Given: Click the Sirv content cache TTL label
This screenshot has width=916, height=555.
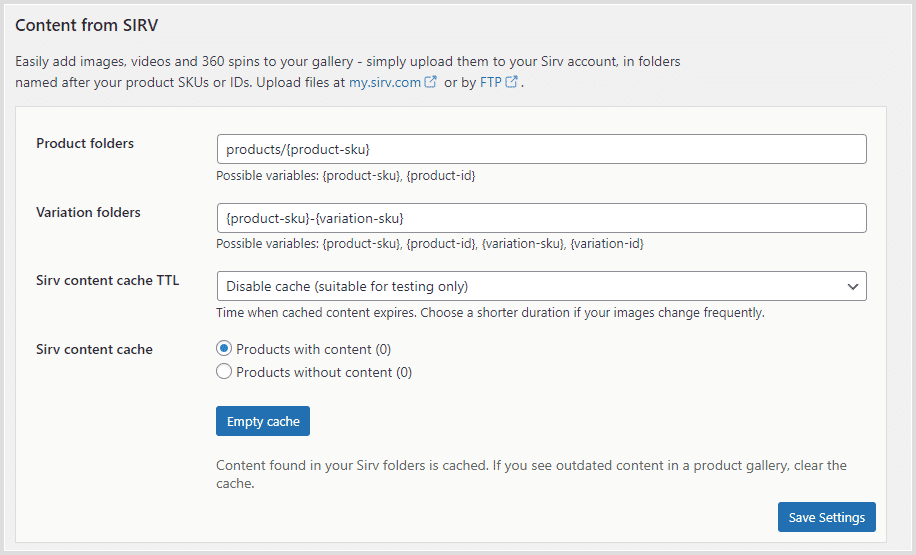Looking at the screenshot, I should [x=107, y=280].
